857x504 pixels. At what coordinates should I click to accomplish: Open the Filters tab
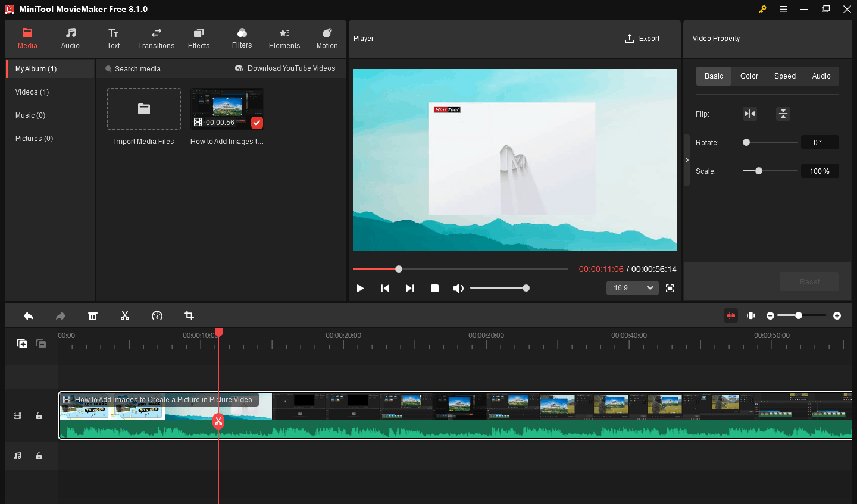242,39
